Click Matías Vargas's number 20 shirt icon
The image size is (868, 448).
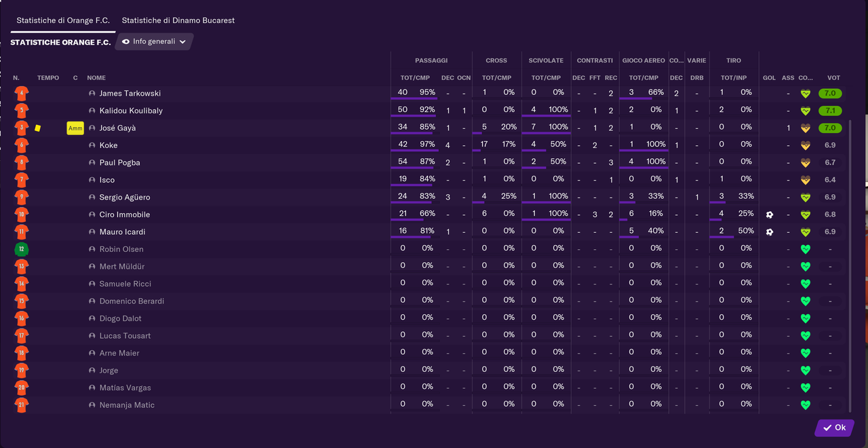click(x=22, y=388)
